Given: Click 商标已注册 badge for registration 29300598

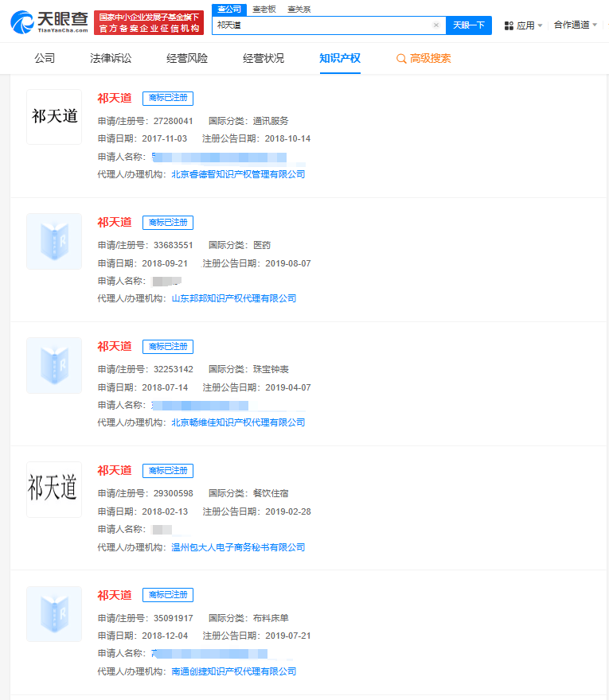Looking at the screenshot, I should click(x=168, y=471).
